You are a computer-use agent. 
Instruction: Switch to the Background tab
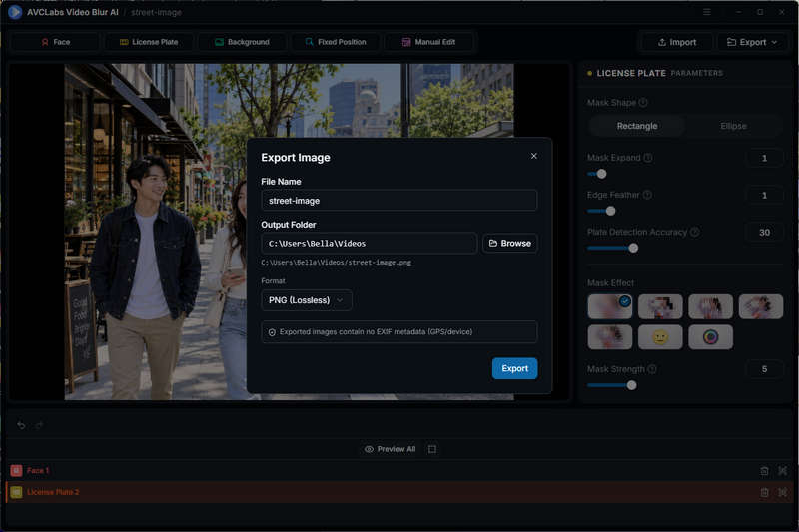(x=242, y=42)
